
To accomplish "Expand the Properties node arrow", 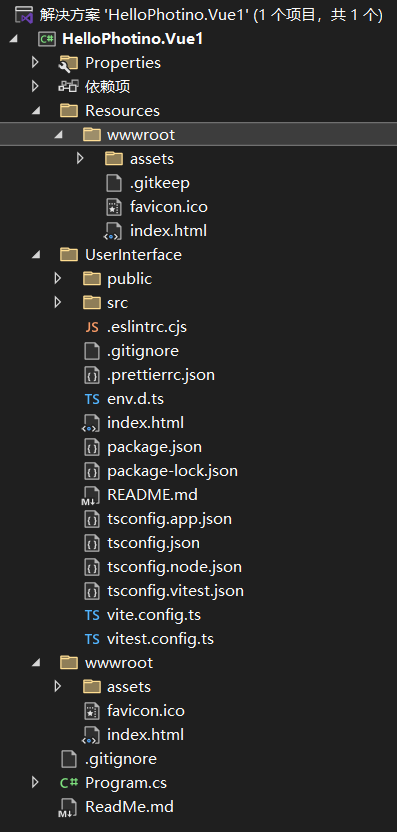I will coord(35,63).
